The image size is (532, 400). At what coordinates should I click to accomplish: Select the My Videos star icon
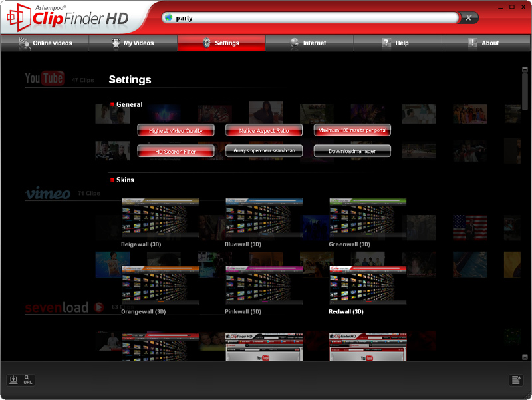point(114,43)
